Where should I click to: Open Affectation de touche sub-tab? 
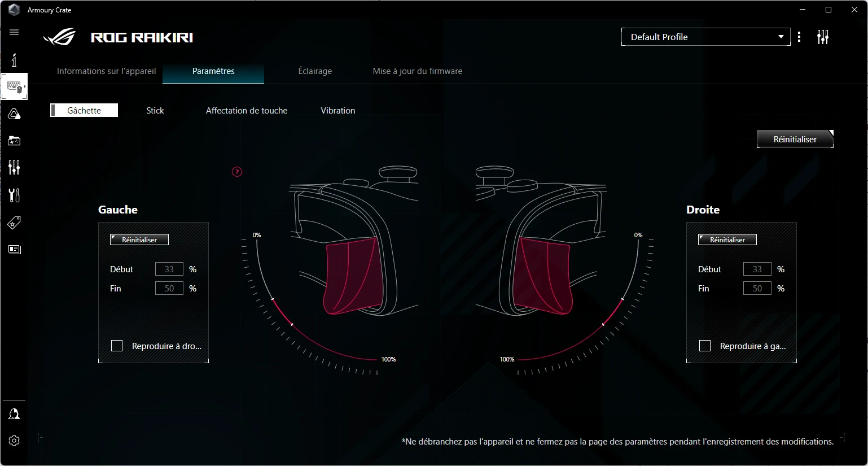(x=247, y=111)
